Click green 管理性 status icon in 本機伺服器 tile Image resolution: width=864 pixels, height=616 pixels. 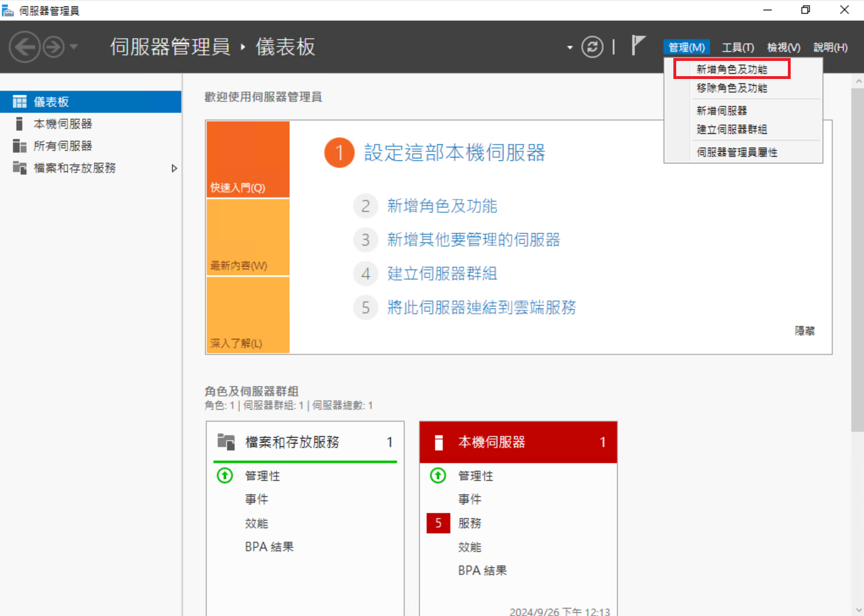[x=438, y=476]
